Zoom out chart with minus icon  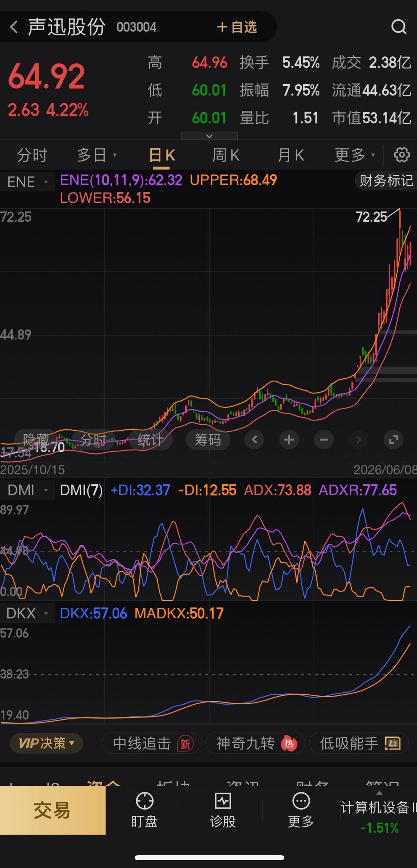coord(324,439)
